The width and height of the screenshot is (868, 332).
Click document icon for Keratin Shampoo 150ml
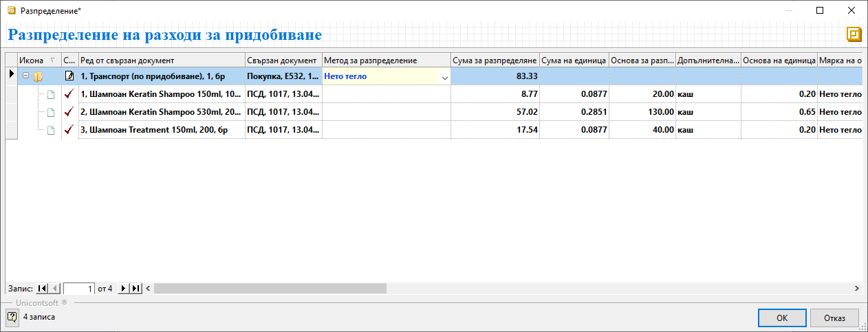pyautogui.click(x=50, y=94)
